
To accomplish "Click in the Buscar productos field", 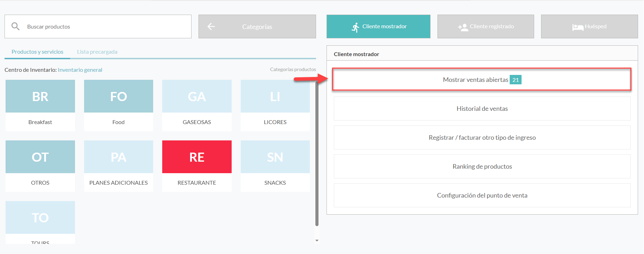I will point(105,26).
